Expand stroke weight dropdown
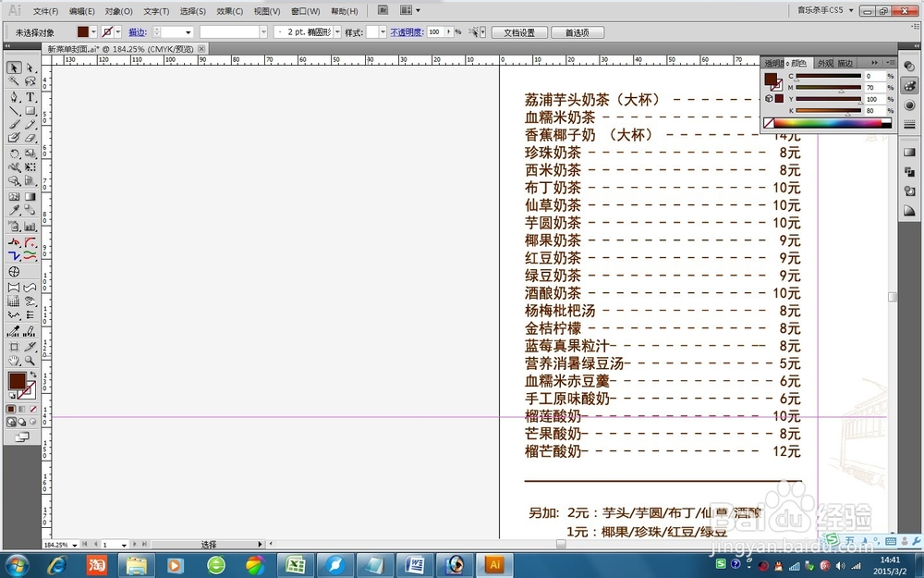Image resolution: width=924 pixels, height=578 pixels. pos(188,32)
